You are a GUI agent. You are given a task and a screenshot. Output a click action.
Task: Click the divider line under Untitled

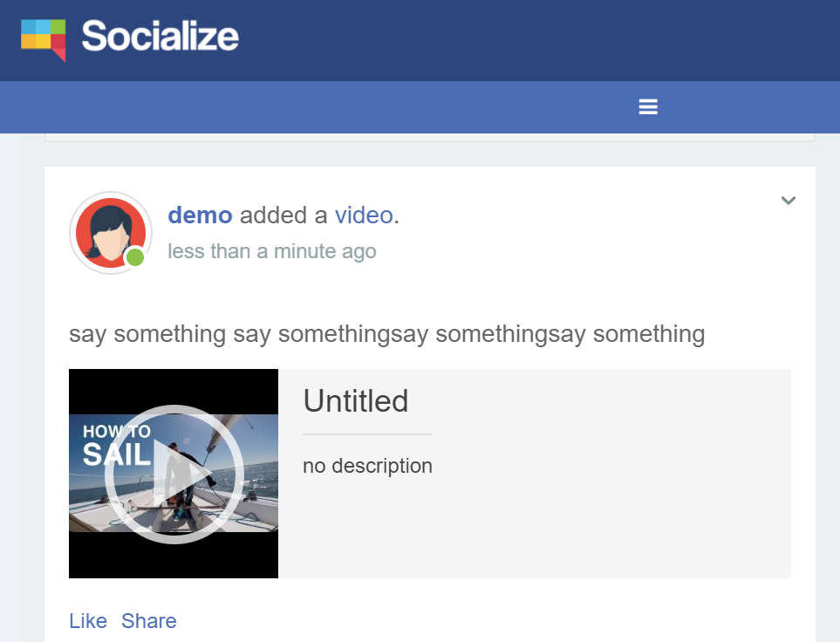pyautogui.click(x=367, y=434)
